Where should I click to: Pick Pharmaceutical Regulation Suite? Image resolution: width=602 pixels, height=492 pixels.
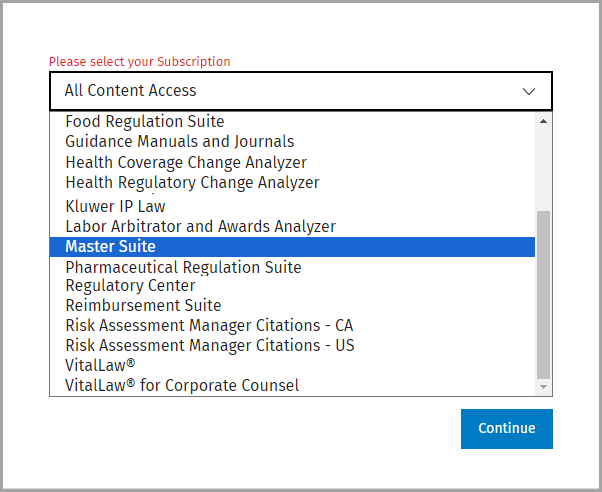tap(292, 267)
